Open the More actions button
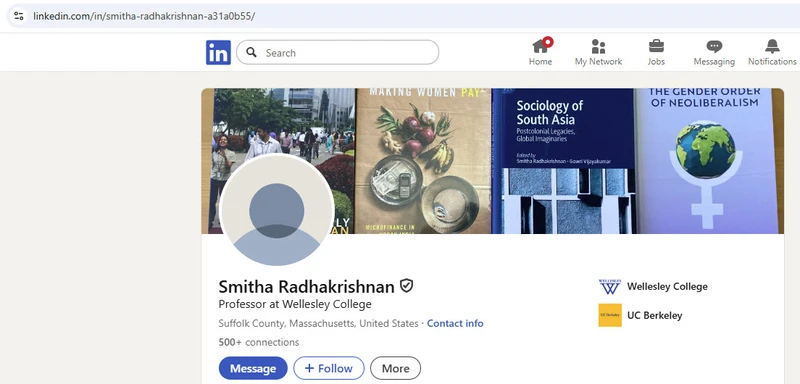 (395, 368)
